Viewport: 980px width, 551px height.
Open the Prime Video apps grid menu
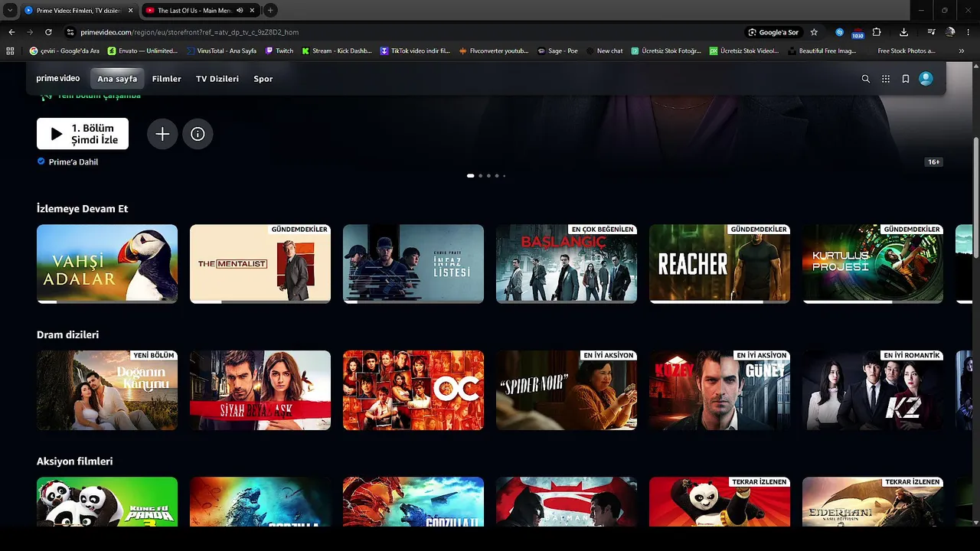(x=886, y=79)
